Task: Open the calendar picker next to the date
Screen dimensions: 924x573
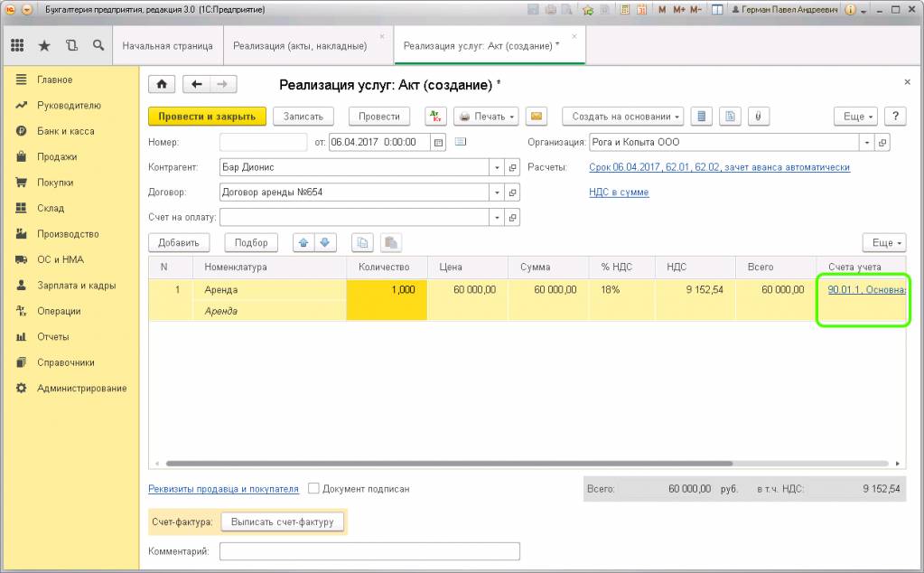Action: pyautogui.click(x=438, y=142)
